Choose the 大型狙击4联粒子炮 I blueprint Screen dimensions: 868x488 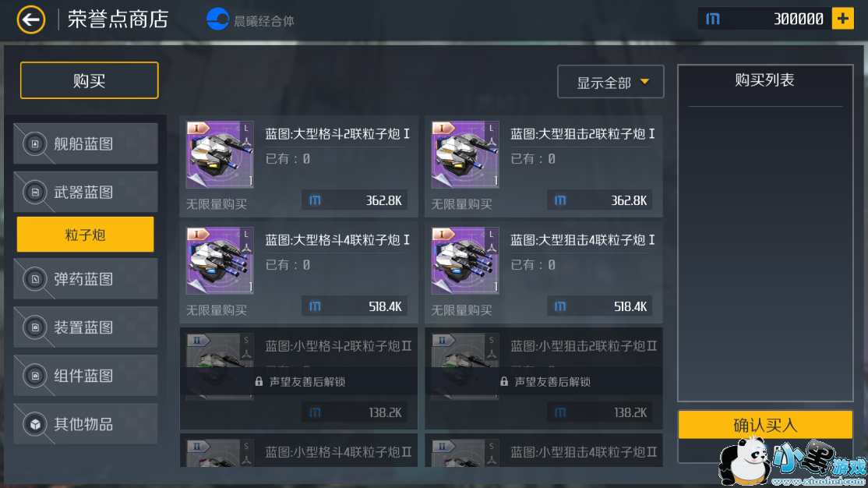(544, 273)
